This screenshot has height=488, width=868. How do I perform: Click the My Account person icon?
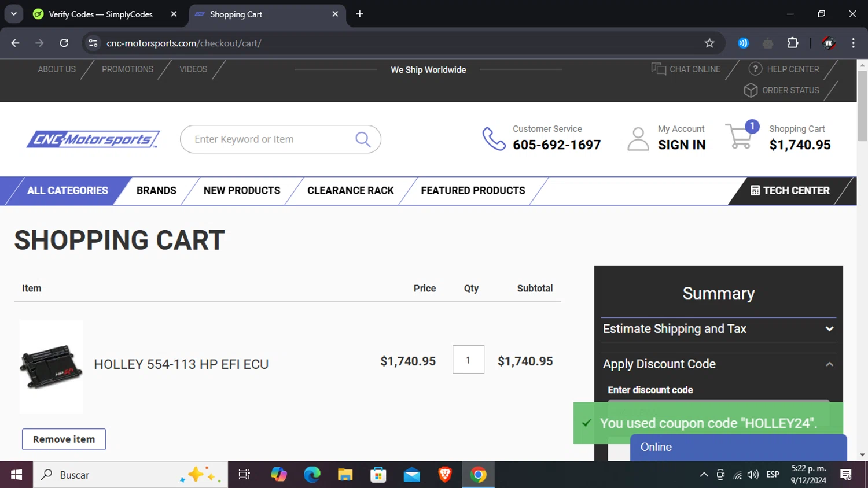[638, 139]
